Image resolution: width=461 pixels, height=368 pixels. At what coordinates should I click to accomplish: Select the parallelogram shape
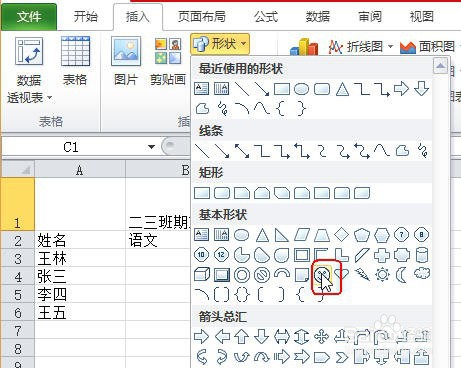click(x=302, y=235)
